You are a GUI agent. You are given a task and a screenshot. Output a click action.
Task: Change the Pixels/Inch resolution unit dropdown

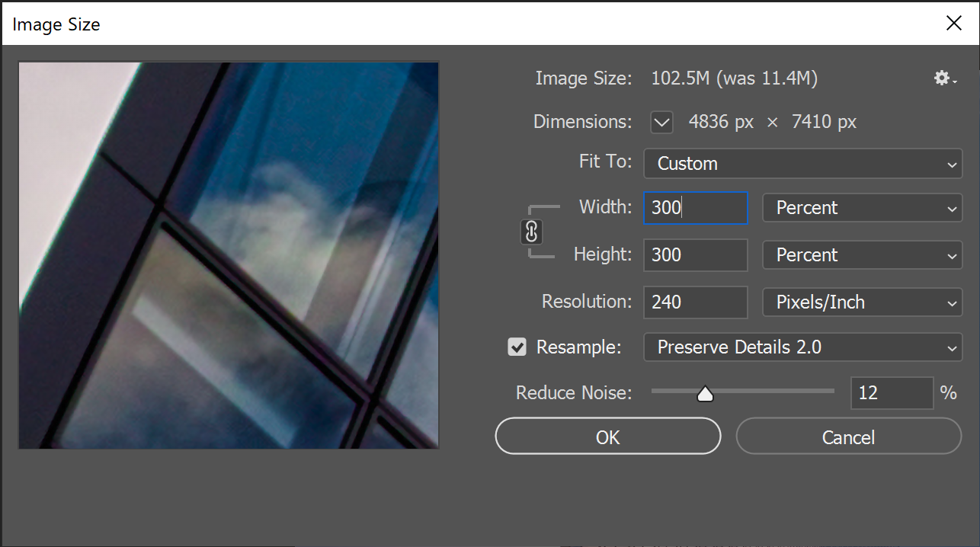coord(862,302)
